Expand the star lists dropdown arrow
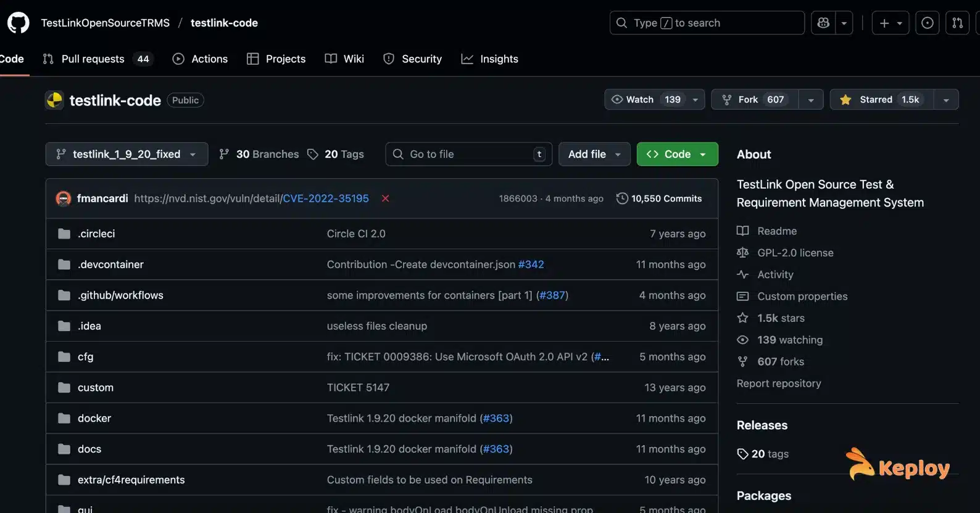Image resolution: width=980 pixels, height=513 pixels. 946,100
